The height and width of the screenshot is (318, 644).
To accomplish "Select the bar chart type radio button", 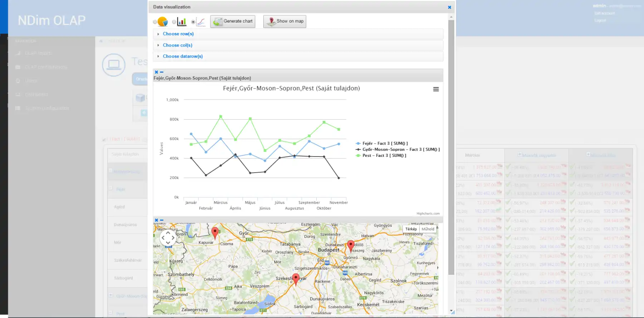I will [174, 22].
